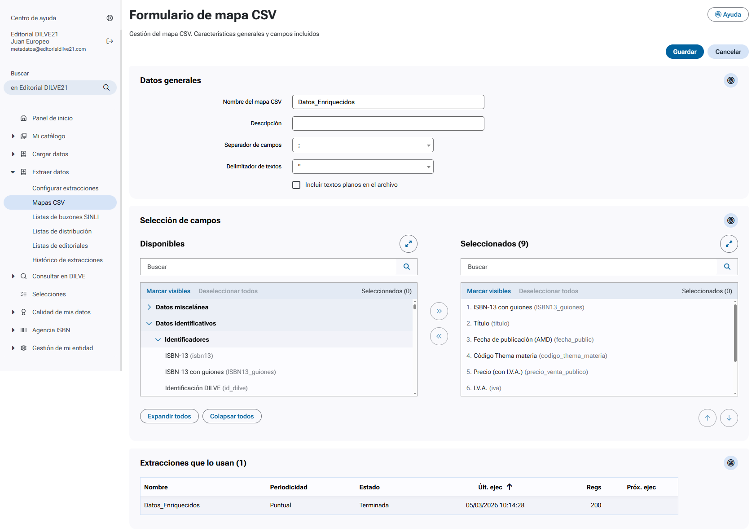756x532 pixels.
Task: Expand the Disponibles panel to full size
Action: tap(408, 244)
